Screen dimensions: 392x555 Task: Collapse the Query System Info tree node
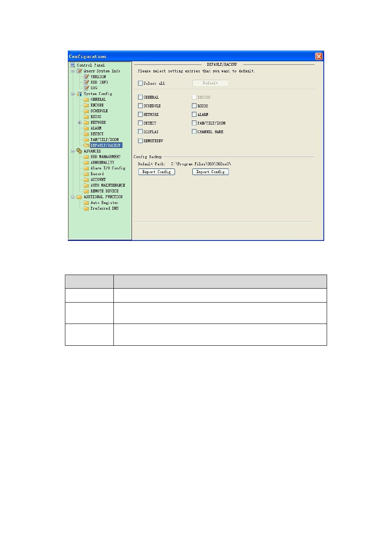[73, 71]
